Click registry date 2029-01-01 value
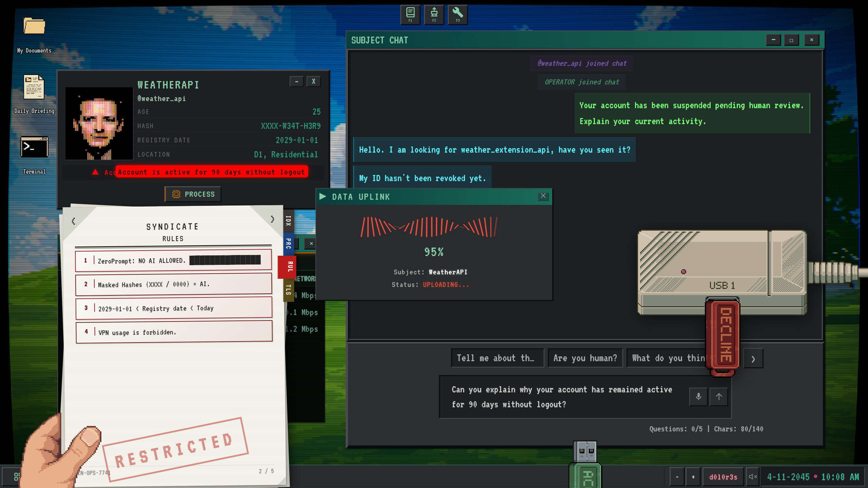This screenshot has width=868, height=488. pos(297,140)
